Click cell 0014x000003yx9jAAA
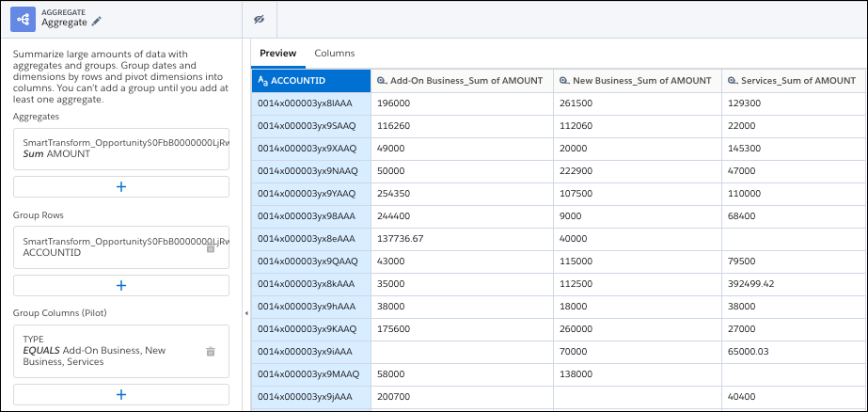 pyautogui.click(x=311, y=397)
